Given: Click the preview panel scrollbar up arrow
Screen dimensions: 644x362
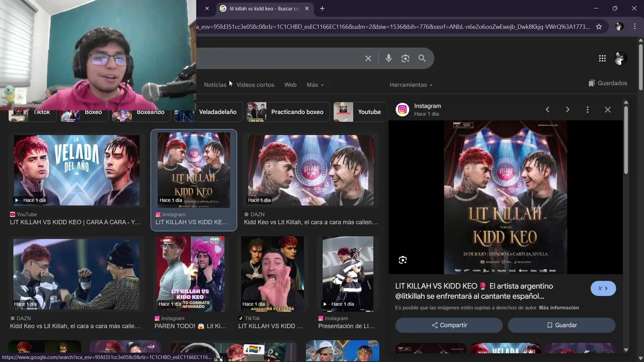Looking at the screenshot, I should [x=626, y=103].
